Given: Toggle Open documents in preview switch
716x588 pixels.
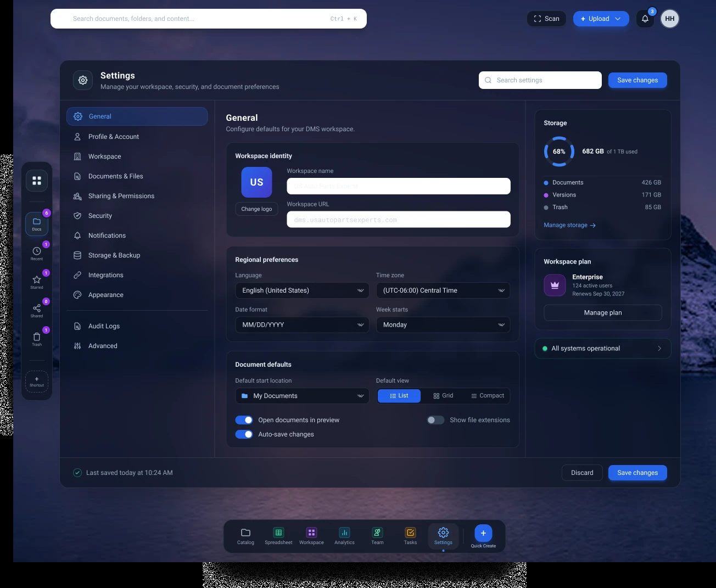Looking at the screenshot, I should (x=244, y=420).
